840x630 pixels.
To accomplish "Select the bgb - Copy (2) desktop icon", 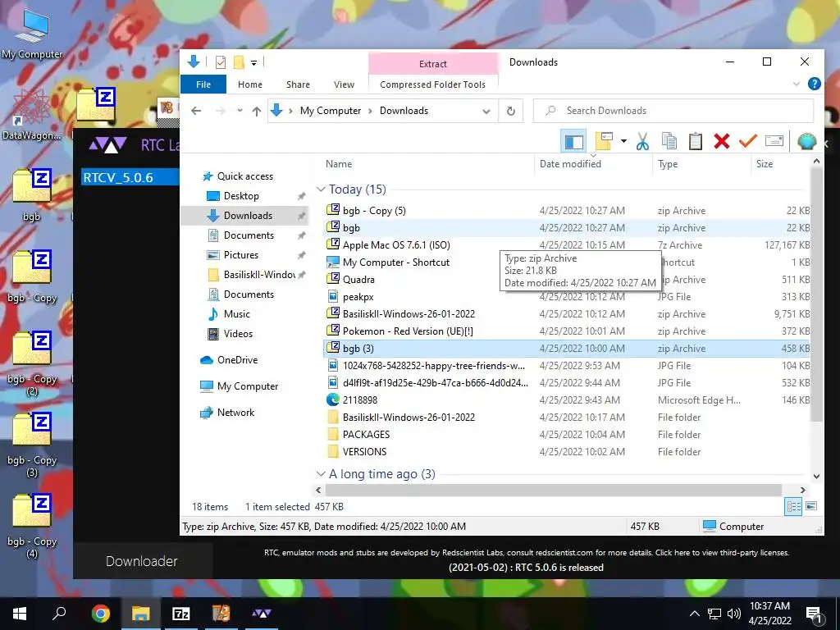I will click(x=32, y=363).
